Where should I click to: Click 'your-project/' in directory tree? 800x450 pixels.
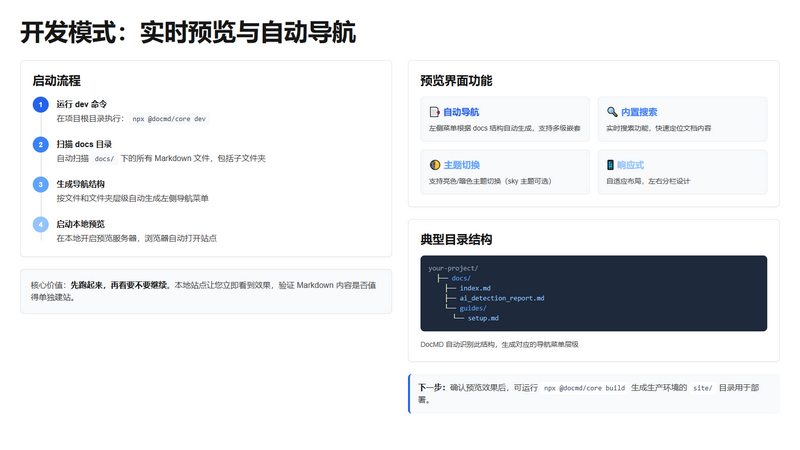coord(453,268)
